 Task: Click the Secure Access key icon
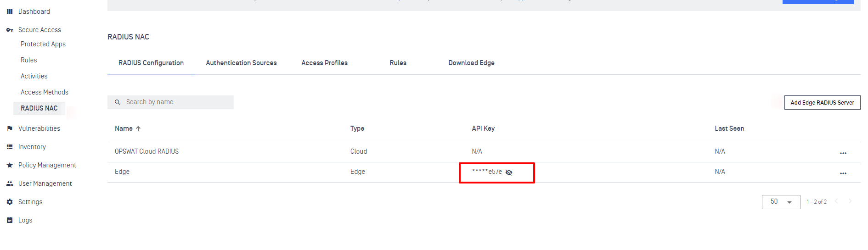10,30
